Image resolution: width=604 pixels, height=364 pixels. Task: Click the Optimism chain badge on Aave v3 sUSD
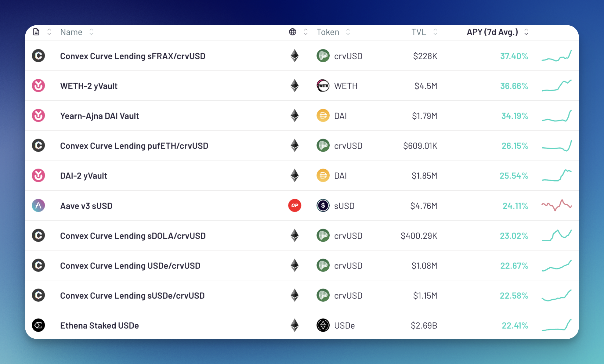[x=295, y=206]
